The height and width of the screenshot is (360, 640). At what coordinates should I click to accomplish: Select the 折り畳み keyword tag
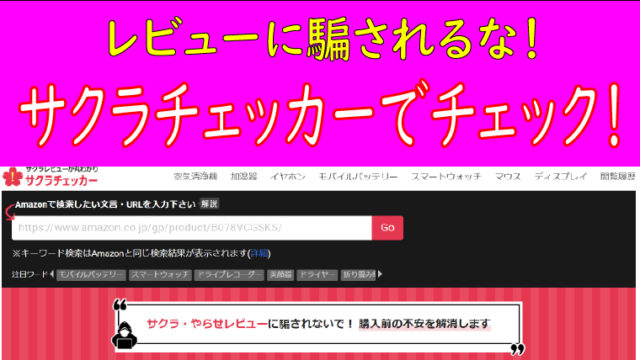tap(358, 275)
